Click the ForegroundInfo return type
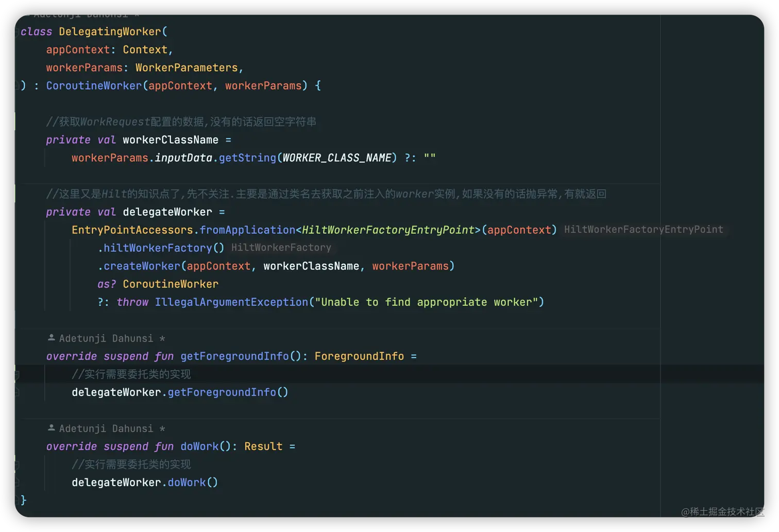The width and height of the screenshot is (779, 532). tap(359, 356)
